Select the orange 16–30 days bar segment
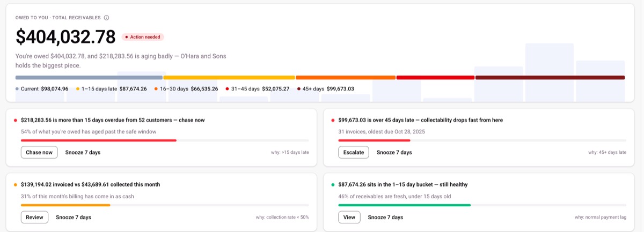The width and height of the screenshot is (644, 232). pyautogui.click(x=346, y=78)
